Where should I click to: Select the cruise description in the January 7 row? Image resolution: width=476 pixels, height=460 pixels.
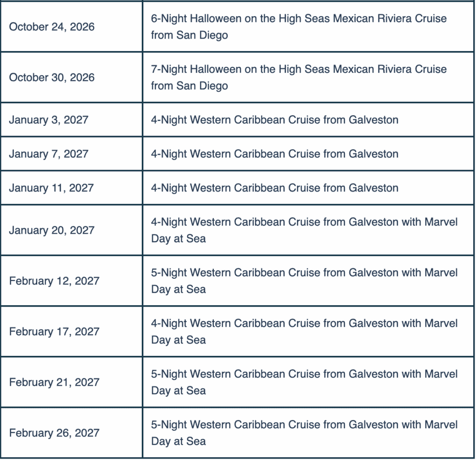274,154
